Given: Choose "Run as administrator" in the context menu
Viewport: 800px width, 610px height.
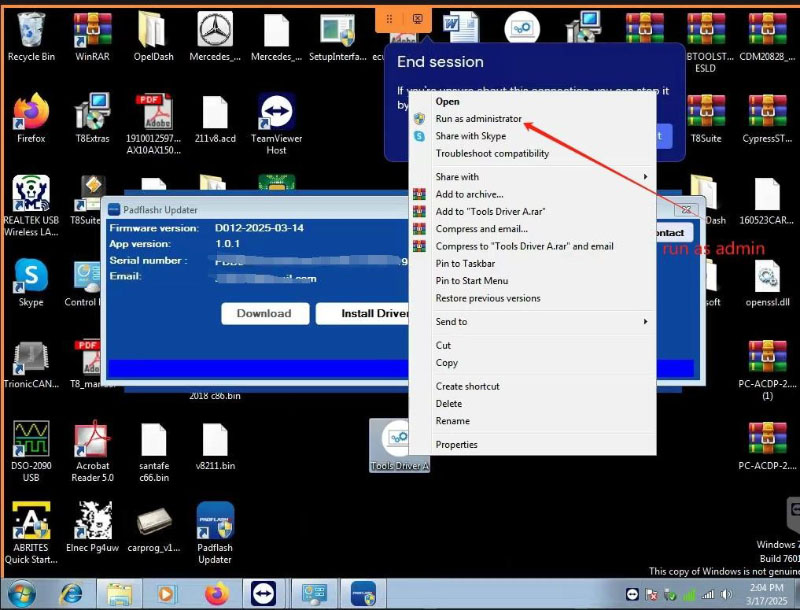Looking at the screenshot, I should click(x=478, y=119).
